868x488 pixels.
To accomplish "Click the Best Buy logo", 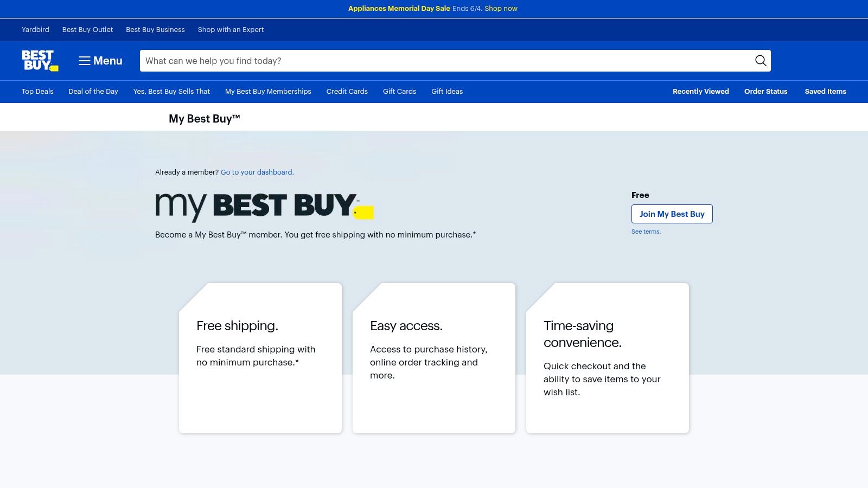I will pos(40,61).
